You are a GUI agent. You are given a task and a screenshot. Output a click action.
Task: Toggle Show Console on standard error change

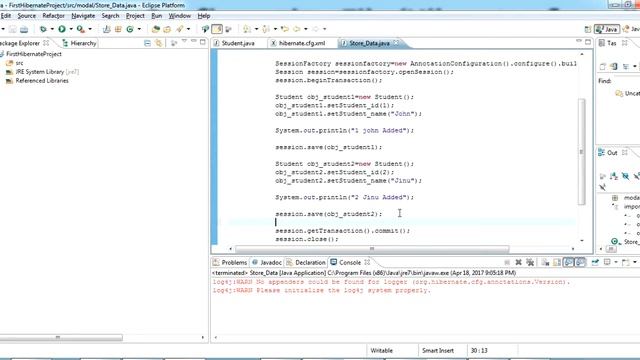[580, 262]
